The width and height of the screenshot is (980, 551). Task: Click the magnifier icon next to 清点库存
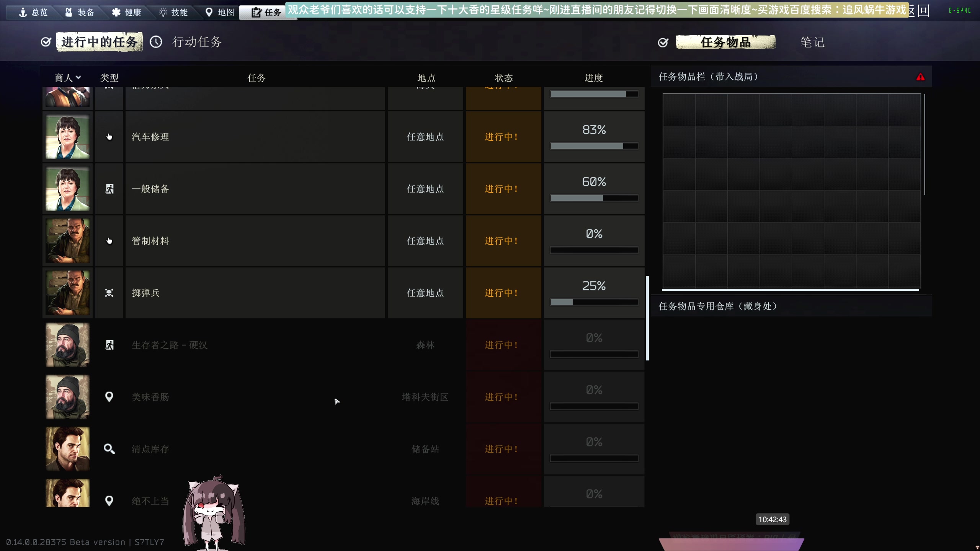click(x=109, y=449)
